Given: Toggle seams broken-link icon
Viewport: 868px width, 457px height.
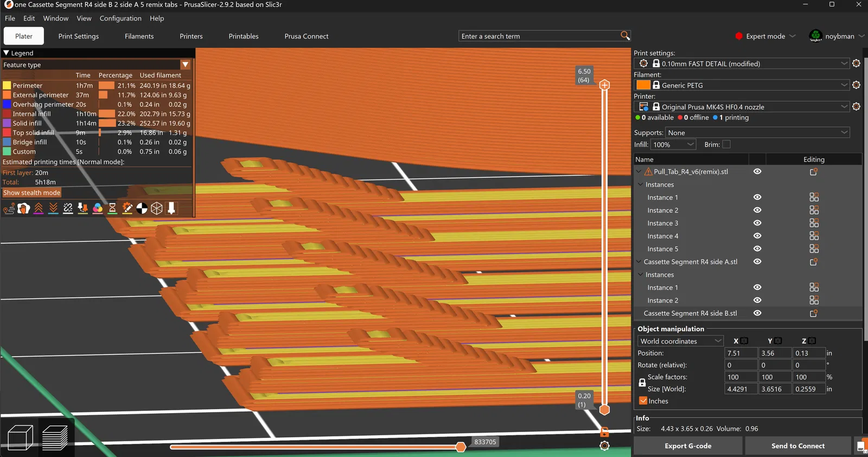Looking at the screenshot, I should click(x=68, y=208).
